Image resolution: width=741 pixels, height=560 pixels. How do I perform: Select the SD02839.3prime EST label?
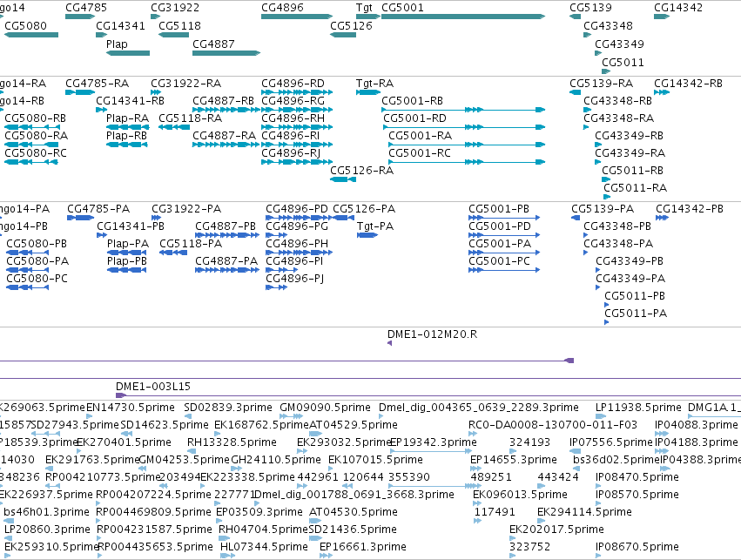click(x=228, y=408)
